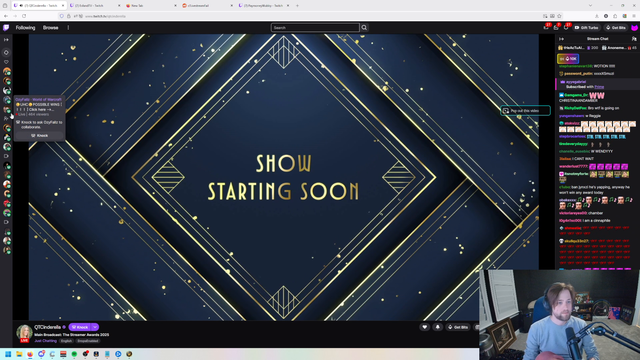Image resolution: width=640 pixels, height=360 pixels.
Task: Open a new browser tab with plus
Action: [x=297, y=6]
